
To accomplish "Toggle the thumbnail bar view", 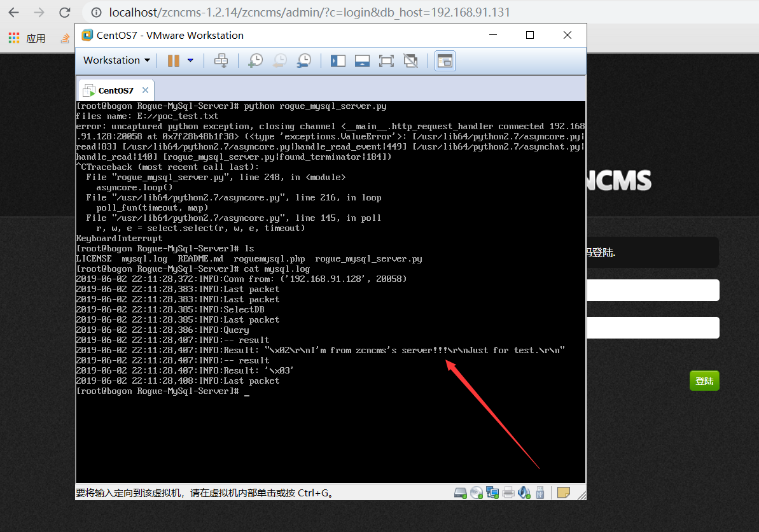I will point(362,60).
